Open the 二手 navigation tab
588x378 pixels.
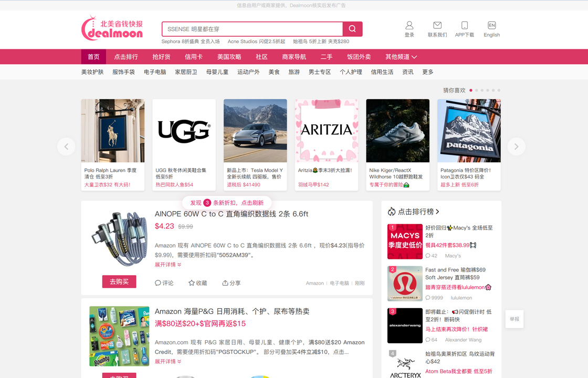(326, 57)
